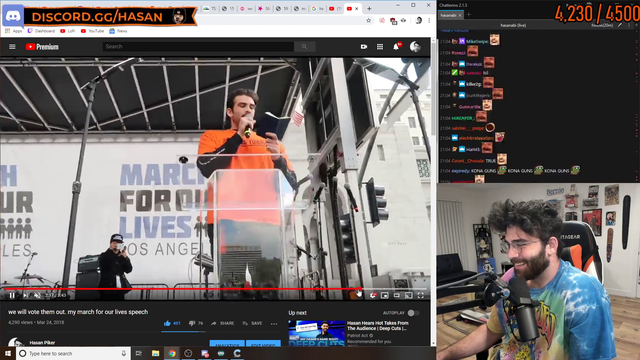
Task: Click the Analytics button
Action: pyautogui.click(x=227, y=344)
